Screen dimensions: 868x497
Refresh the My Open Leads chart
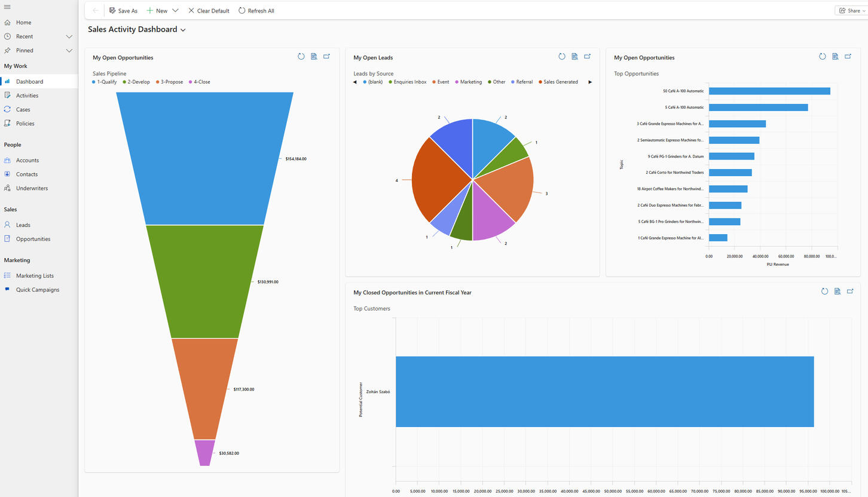(x=561, y=56)
